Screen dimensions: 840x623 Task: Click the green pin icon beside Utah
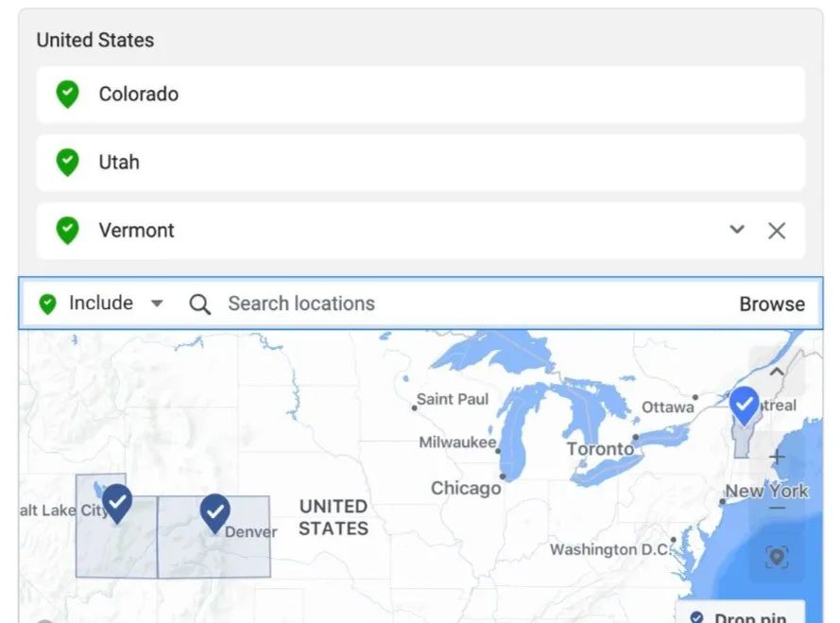[x=67, y=163]
